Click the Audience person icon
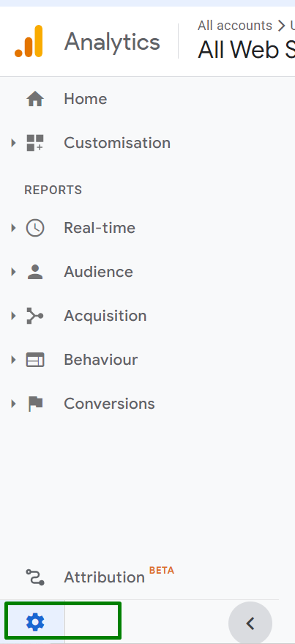295x644 pixels. coord(35,272)
